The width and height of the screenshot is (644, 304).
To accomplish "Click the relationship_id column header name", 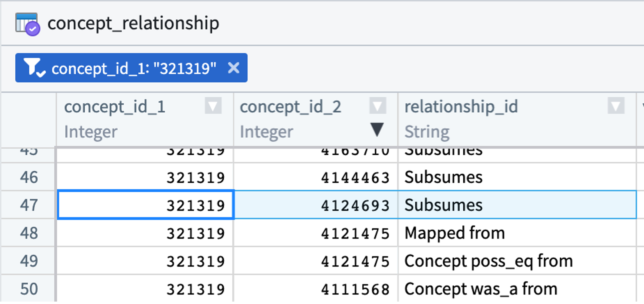I will 461,107.
